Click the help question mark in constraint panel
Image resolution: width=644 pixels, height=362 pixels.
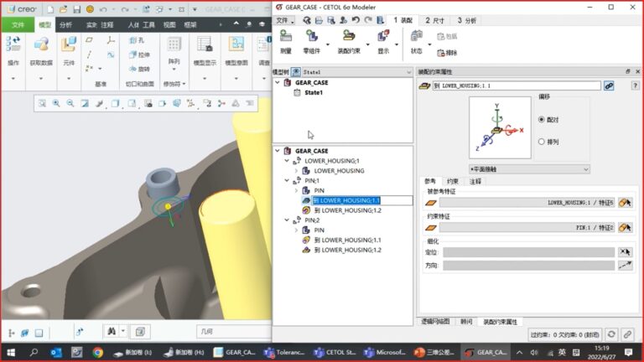(x=635, y=85)
